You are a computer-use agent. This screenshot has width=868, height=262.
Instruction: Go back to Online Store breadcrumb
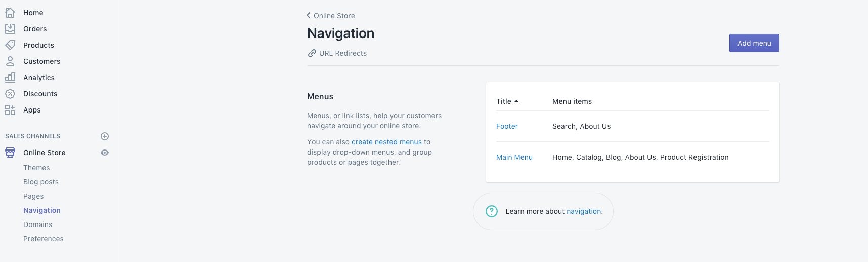pyautogui.click(x=331, y=16)
